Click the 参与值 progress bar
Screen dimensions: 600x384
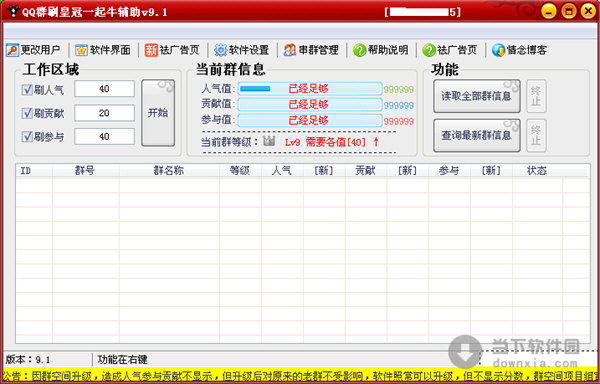click(310, 120)
